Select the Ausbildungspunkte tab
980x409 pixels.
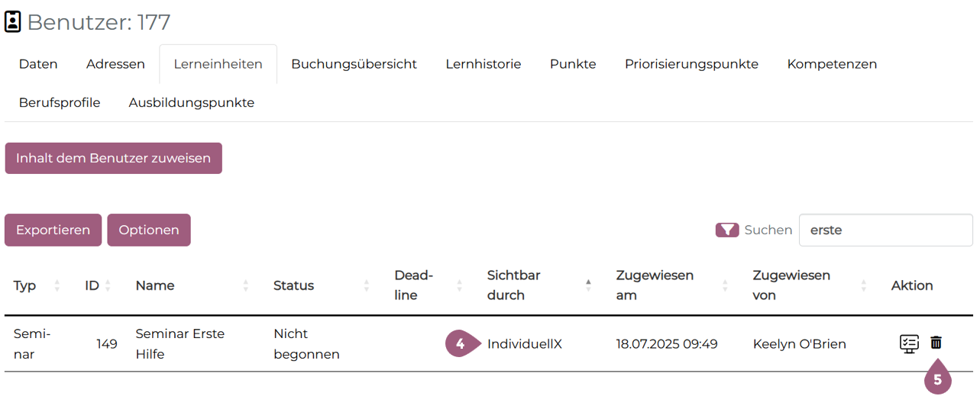tap(192, 102)
